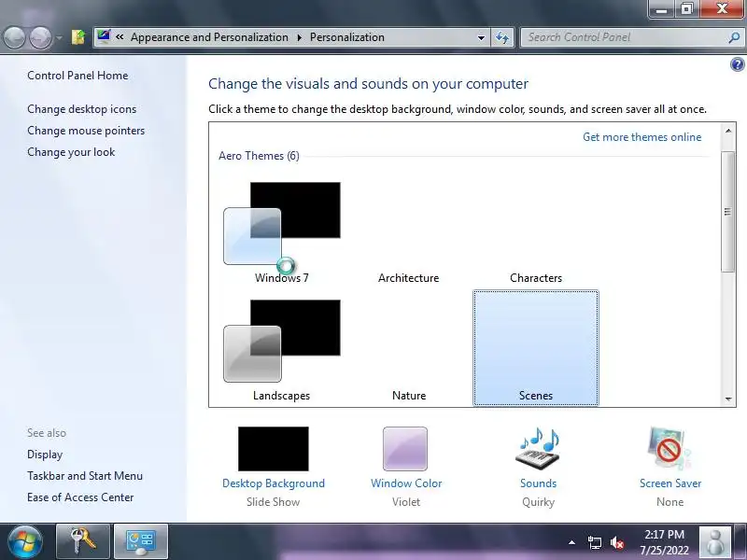Open Change your look

71,152
